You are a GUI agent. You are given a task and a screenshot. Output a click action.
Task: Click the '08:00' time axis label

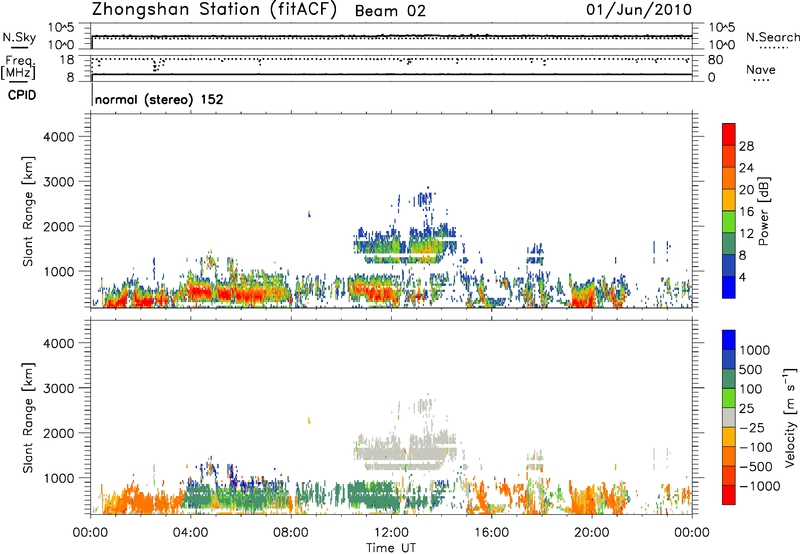tap(291, 533)
